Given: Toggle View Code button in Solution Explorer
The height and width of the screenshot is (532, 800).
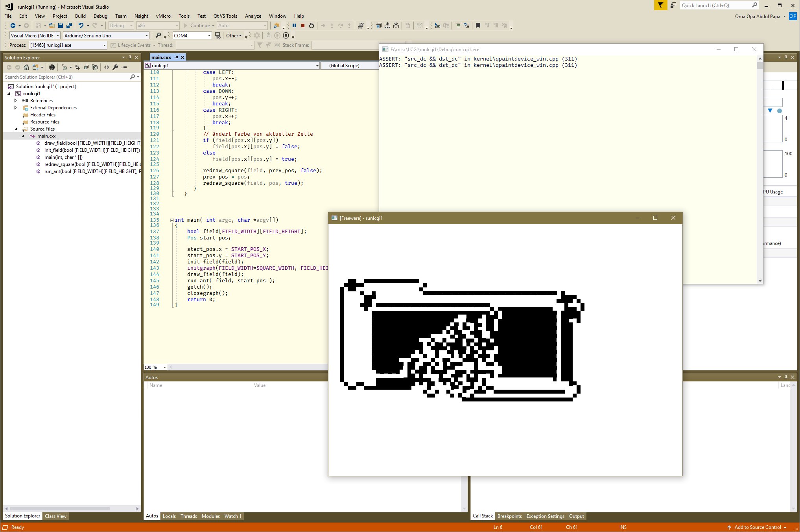Looking at the screenshot, I should (107, 67).
